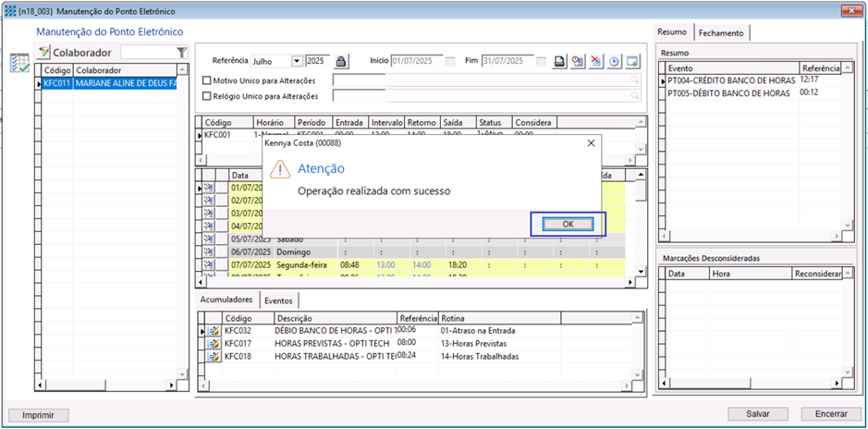Open the Início date calendar picker
This screenshot has width=868, height=429.
450,61
